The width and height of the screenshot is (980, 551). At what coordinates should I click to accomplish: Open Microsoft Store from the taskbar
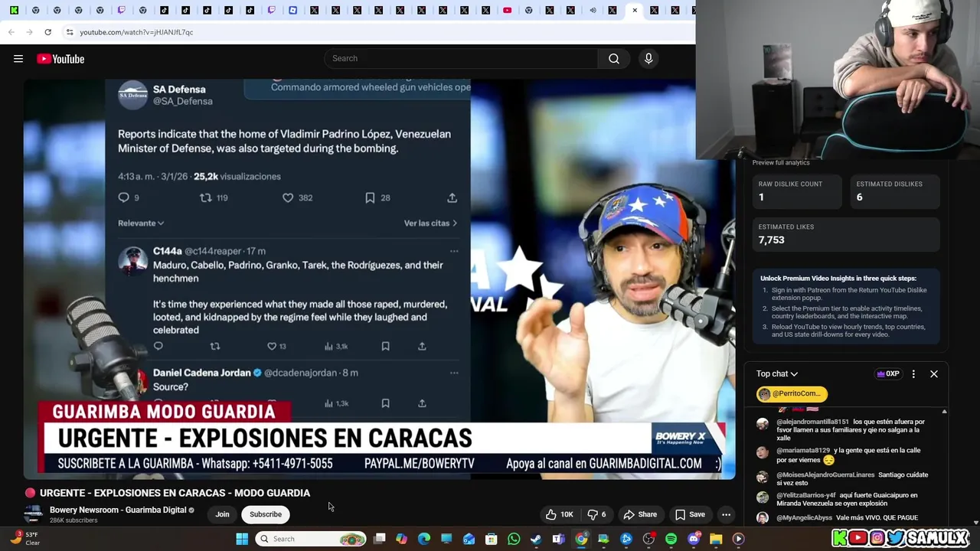491,539
